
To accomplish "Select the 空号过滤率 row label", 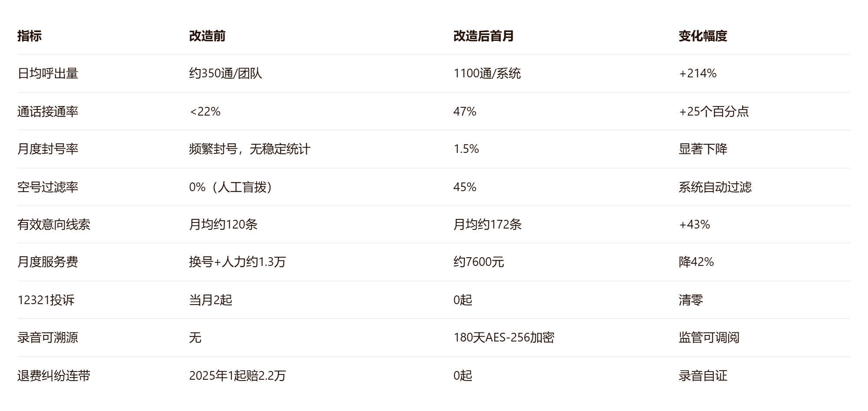I will pos(48,187).
